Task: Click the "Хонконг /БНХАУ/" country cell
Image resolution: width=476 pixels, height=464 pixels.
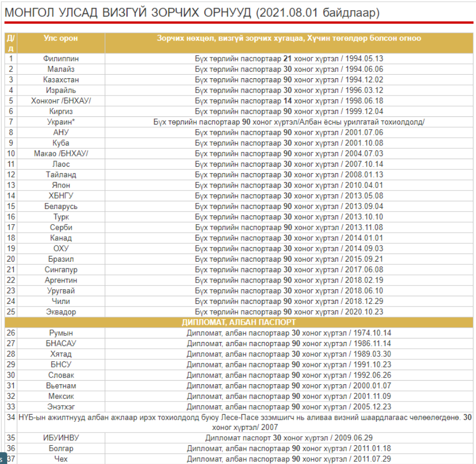Action: coord(61,101)
